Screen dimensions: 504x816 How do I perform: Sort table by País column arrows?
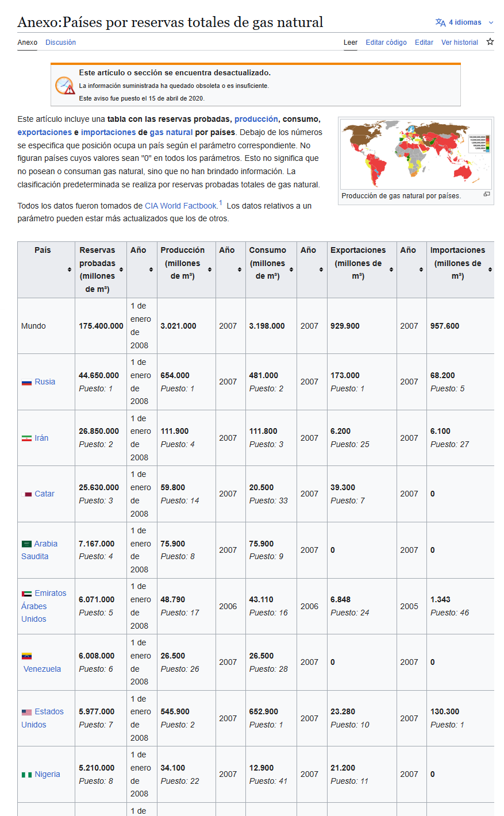[x=70, y=270]
